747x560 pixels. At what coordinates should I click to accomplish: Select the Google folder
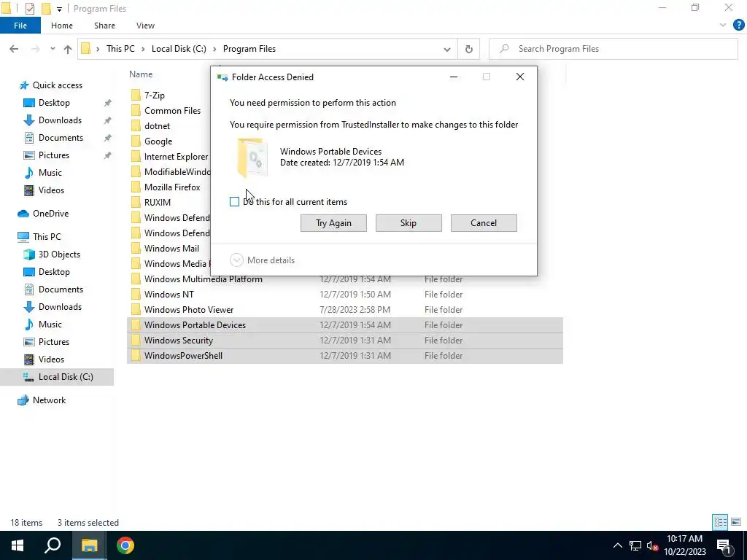pos(158,141)
